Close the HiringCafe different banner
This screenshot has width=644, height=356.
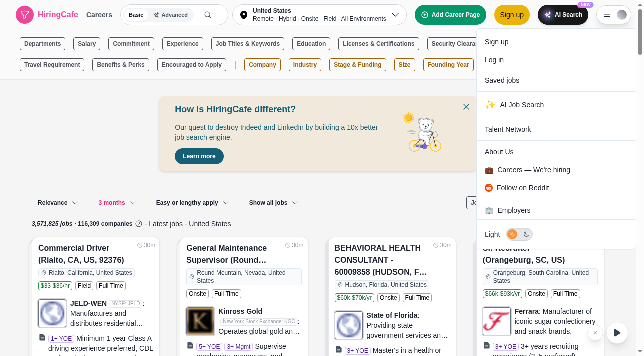click(x=466, y=107)
